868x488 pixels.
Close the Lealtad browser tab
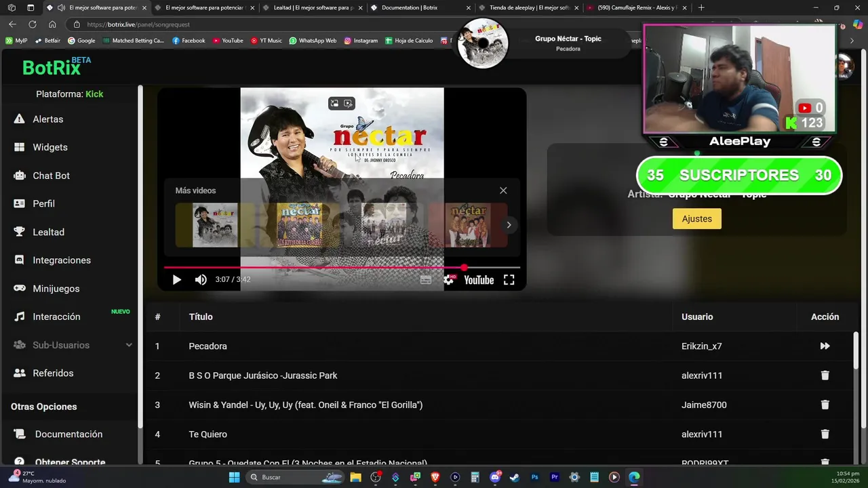pos(360,8)
